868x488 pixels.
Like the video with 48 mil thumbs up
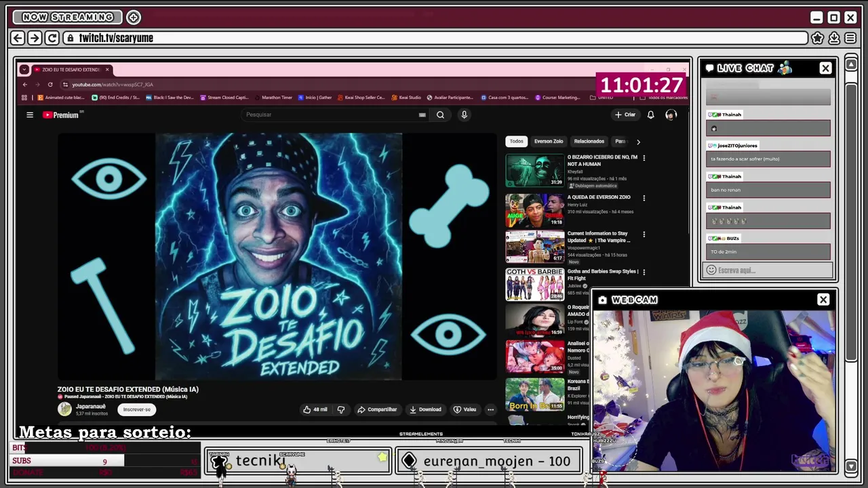[x=315, y=409]
